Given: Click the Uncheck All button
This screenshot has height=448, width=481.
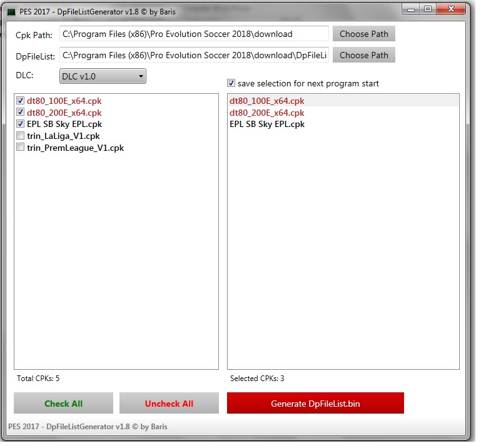Looking at the screenshot, I should click(169, 403).
